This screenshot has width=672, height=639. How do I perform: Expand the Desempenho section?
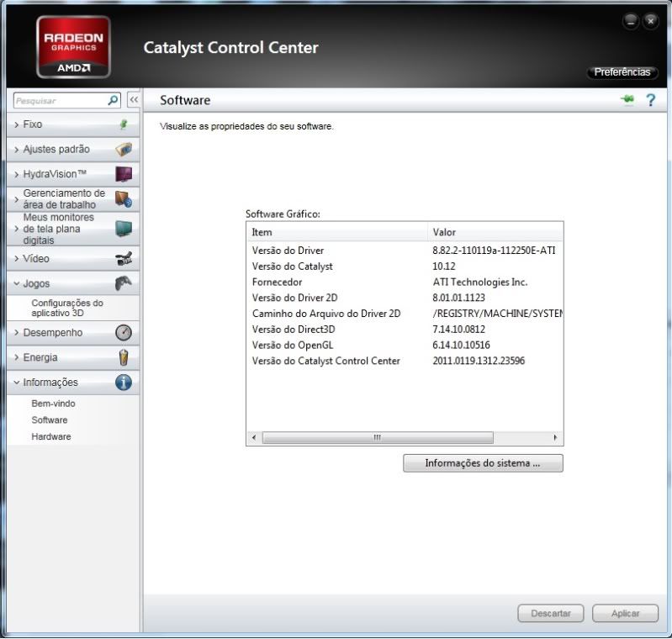click(x=73, y=333)
